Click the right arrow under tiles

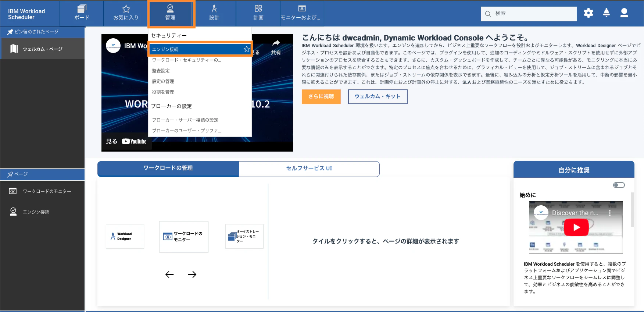pyautogui.click(x=192, y=274)
